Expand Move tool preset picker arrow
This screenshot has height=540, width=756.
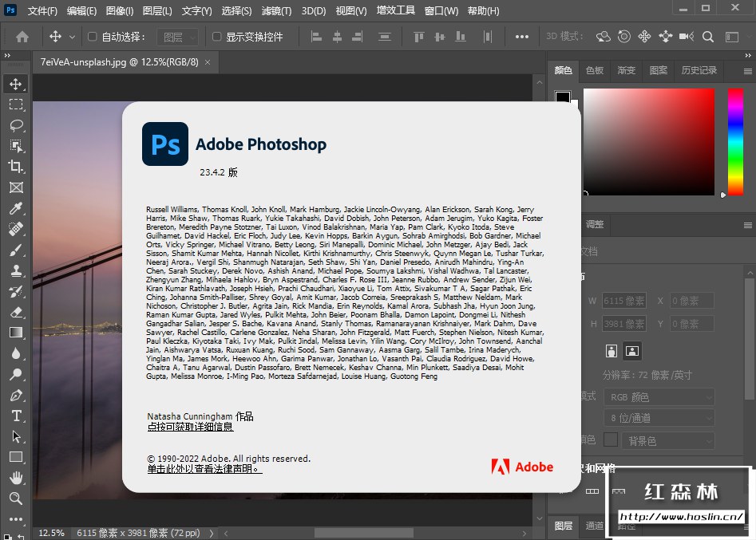tap(73, 37)
